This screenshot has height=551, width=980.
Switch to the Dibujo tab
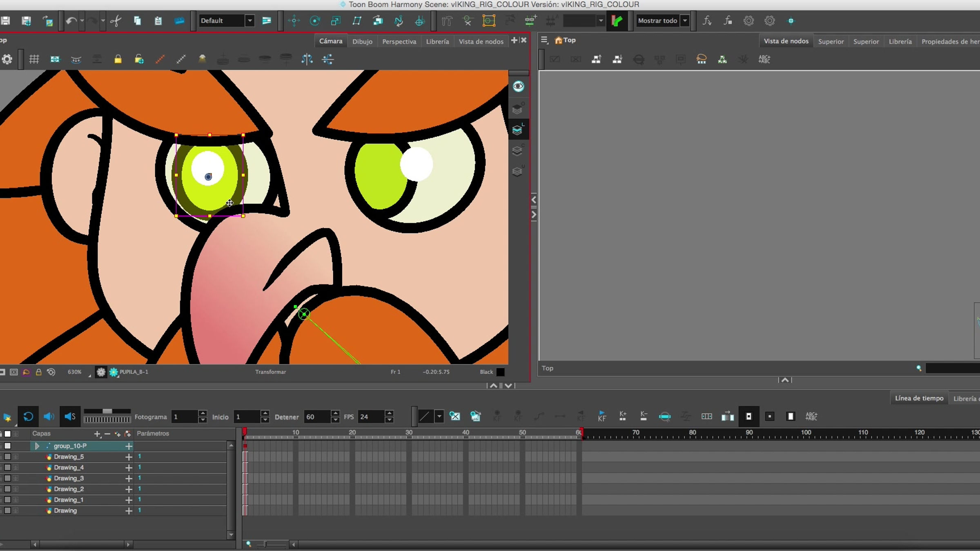[x=362, y=41]
